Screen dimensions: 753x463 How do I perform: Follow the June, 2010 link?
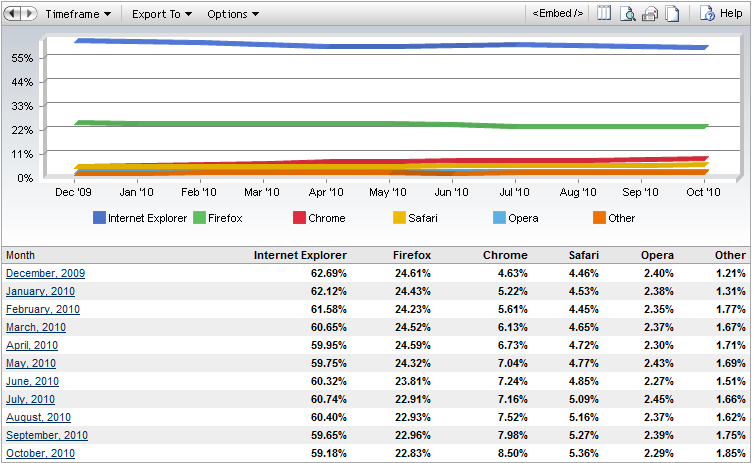pos(32,381)
